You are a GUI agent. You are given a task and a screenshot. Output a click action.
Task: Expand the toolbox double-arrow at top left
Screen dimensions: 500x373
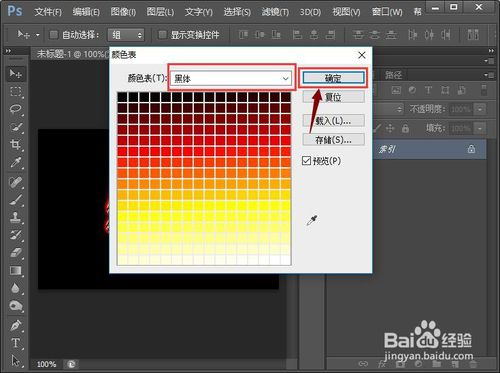[8, 51]
